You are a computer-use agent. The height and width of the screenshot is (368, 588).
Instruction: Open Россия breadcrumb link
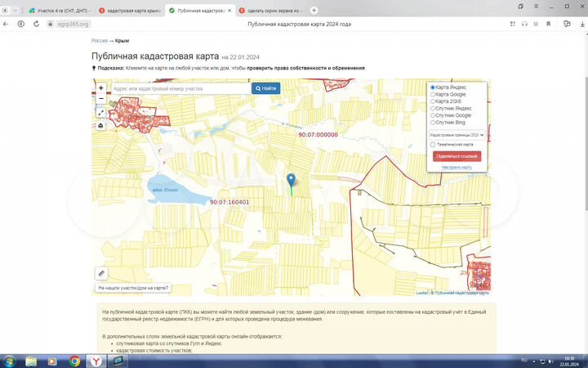(100, 40)
